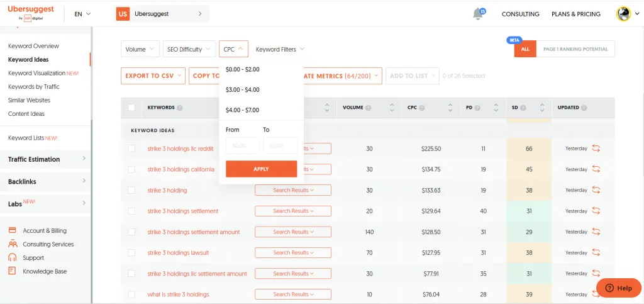
Task: Open Search Results for strike 3 holdings settlement amount
Action: [x=293, y=232]
